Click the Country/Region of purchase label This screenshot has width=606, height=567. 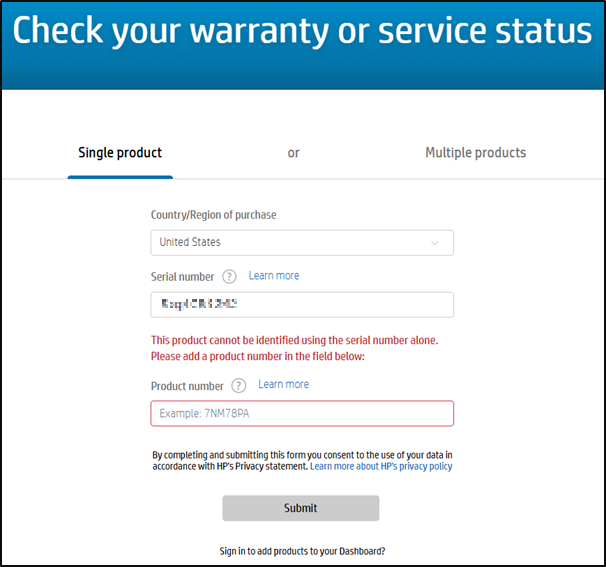pyautogui.click(x=213, y=215)
